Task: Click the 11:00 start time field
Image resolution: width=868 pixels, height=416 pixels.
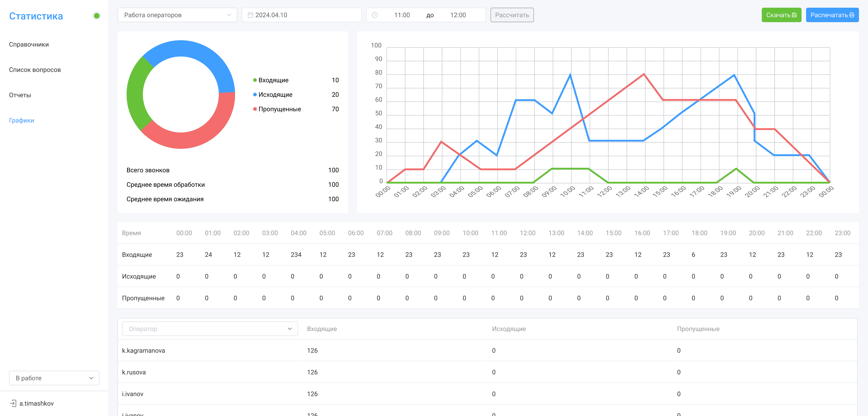Action: (x=402, y=15)
